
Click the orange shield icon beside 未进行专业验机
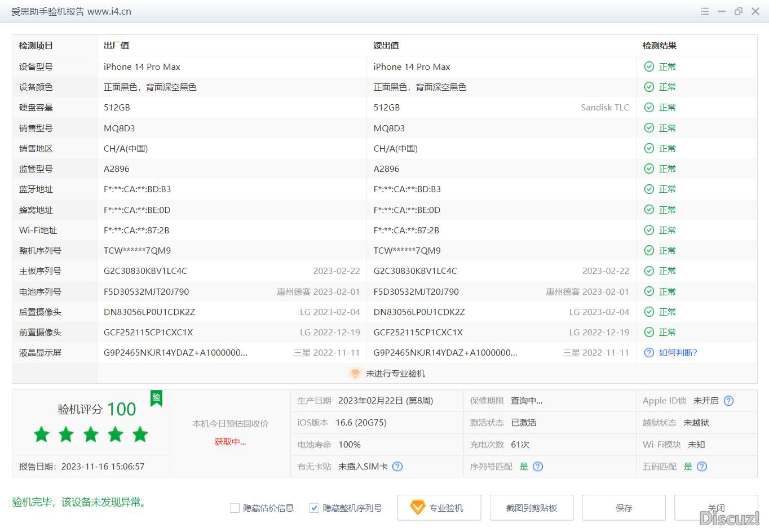pyautogui.click(x=355, y=373)
